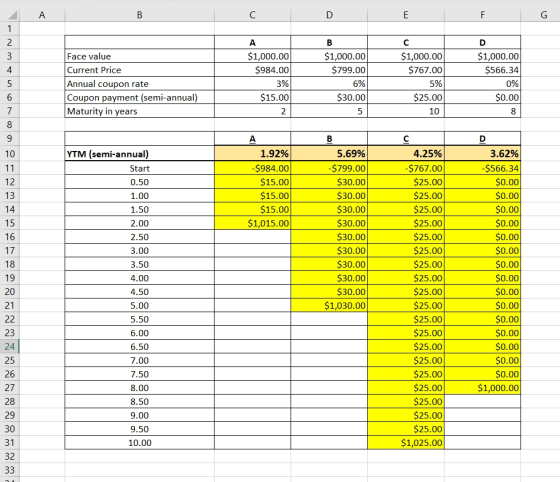Select the YTM cell showing 3.62%
The height and width of the screenshot is (482, 560).
click(482, 154)
